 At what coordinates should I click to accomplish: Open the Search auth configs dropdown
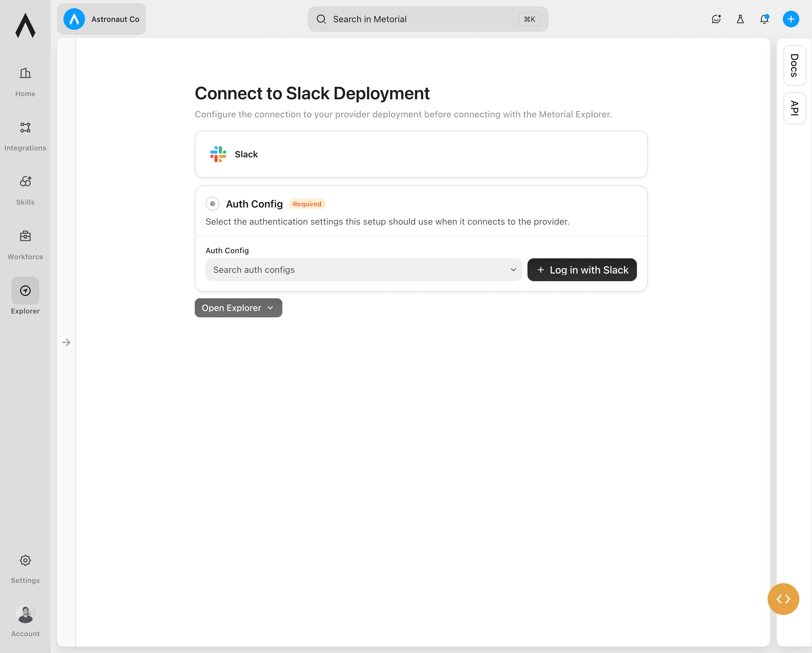coord(363,270)
